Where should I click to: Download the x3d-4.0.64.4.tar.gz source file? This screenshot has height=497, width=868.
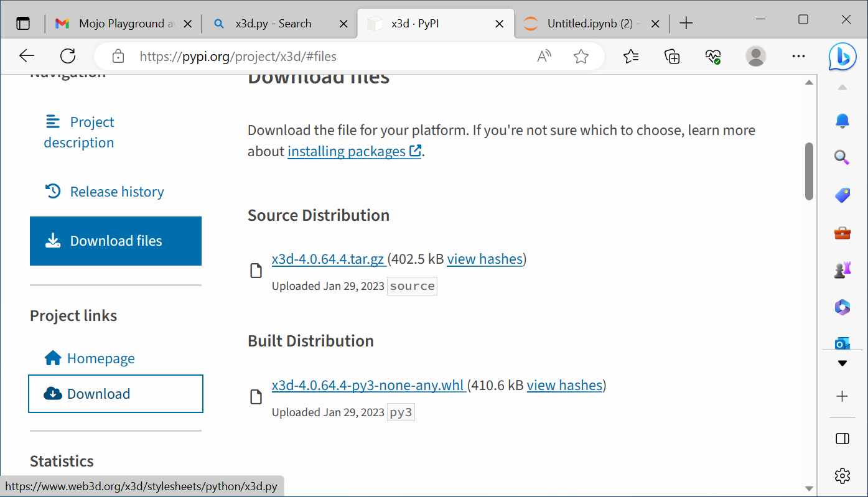(328, 259)
